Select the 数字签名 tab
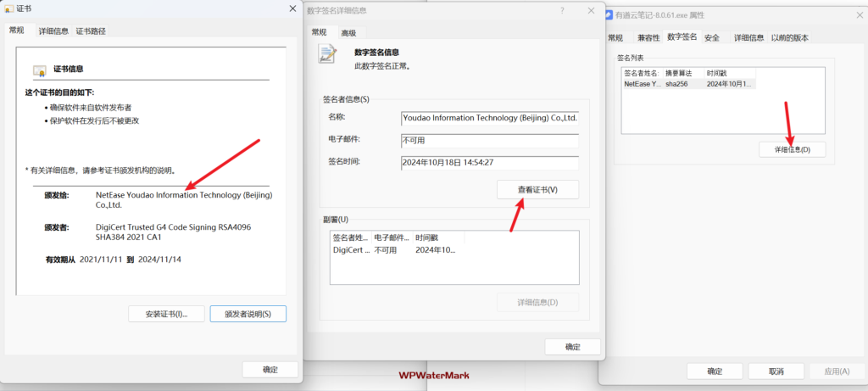 tap(682, 37)
